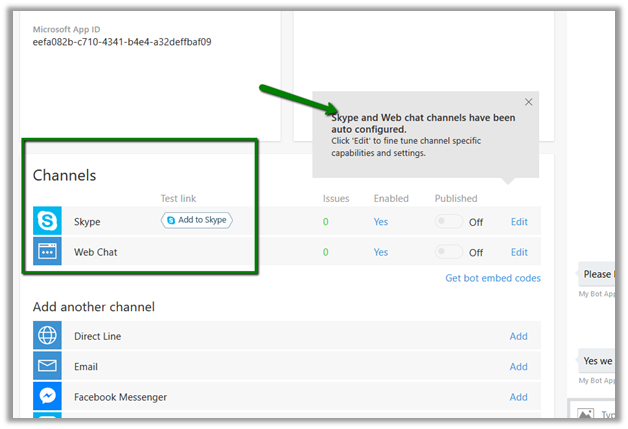628x429 pixels.
Task: Click the Skype channel icon
Action: (x=47, y=221)
